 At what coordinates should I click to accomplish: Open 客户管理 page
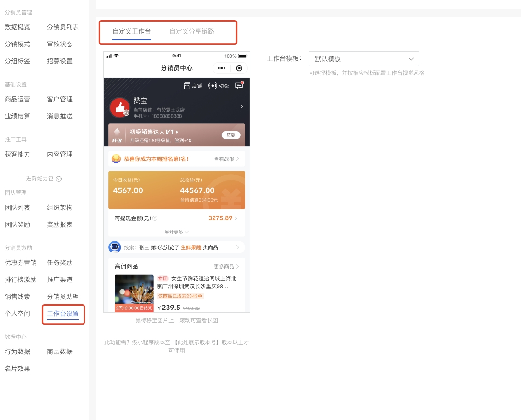coord(60,99)
